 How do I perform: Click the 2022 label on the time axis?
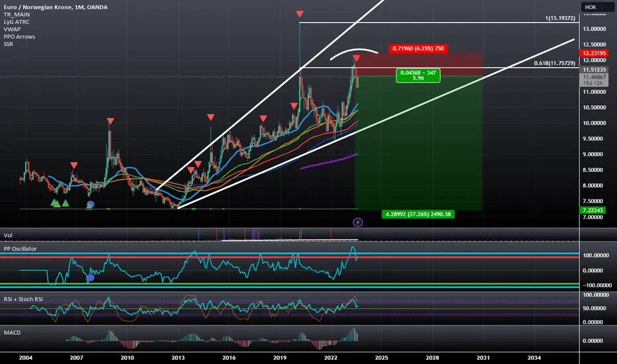point(330,357)
